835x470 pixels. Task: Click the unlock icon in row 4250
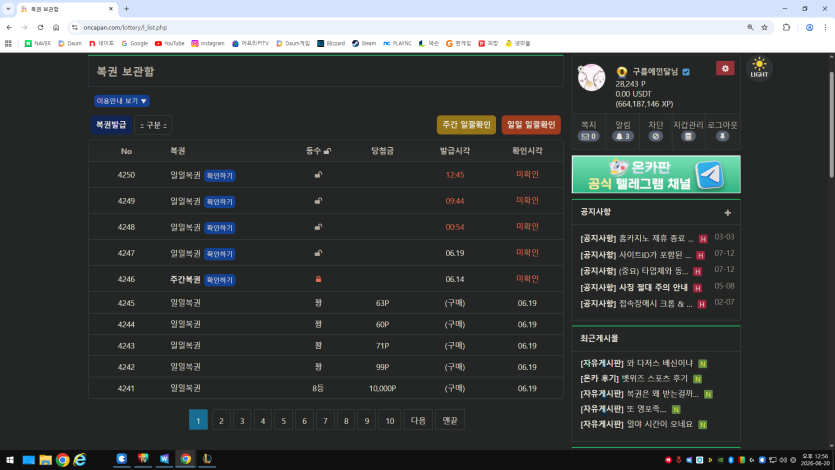(x=318, y=175)
